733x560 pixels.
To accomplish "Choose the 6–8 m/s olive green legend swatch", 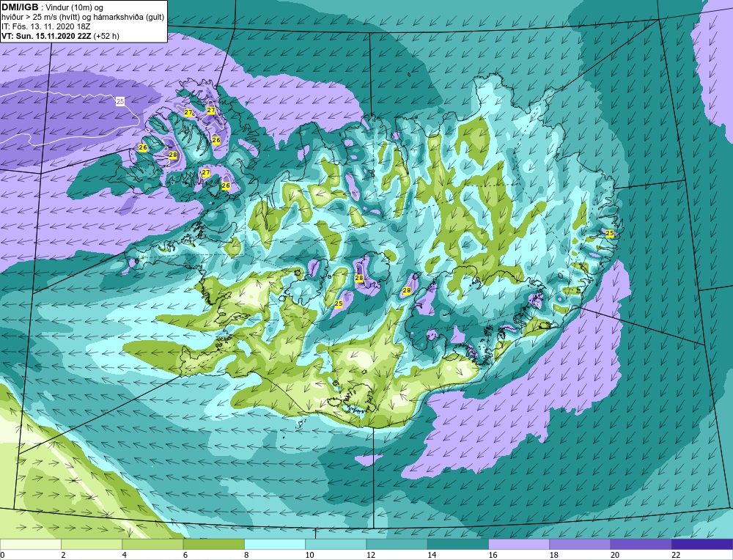I will [213, 544].
